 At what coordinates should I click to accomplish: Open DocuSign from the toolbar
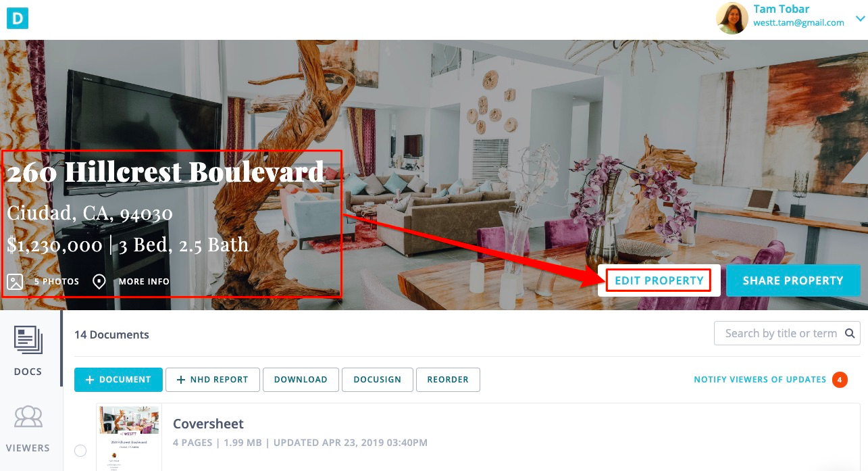click(377, 380)
